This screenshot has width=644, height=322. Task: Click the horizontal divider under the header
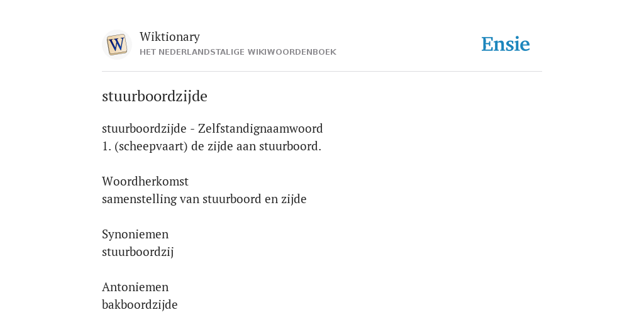[x=322, y=72]
